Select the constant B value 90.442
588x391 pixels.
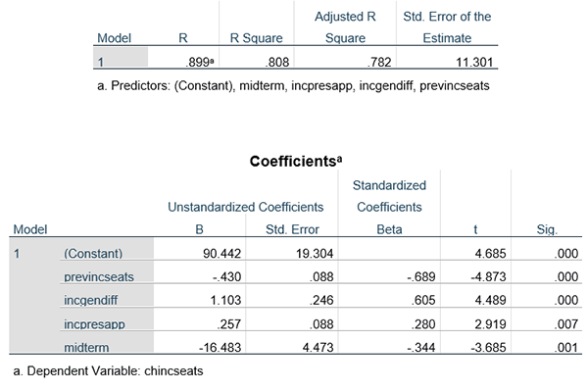click(x=222, y=254)
